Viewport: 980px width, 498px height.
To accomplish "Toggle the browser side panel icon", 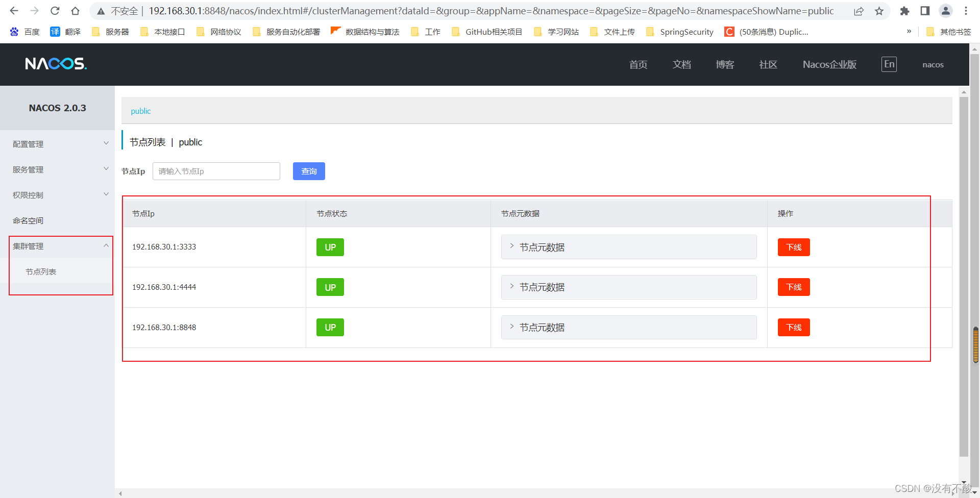I will point(925,11).
